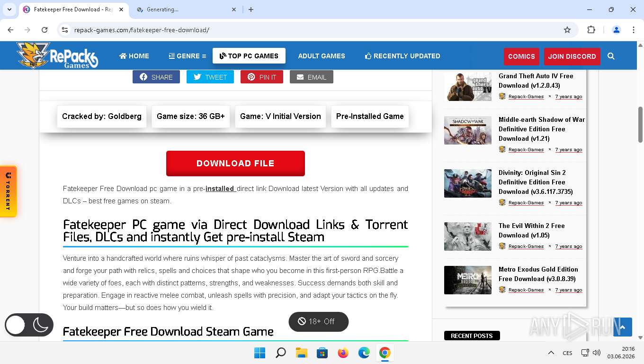
Task: Close the Generating tab
Action: [234, 9]
